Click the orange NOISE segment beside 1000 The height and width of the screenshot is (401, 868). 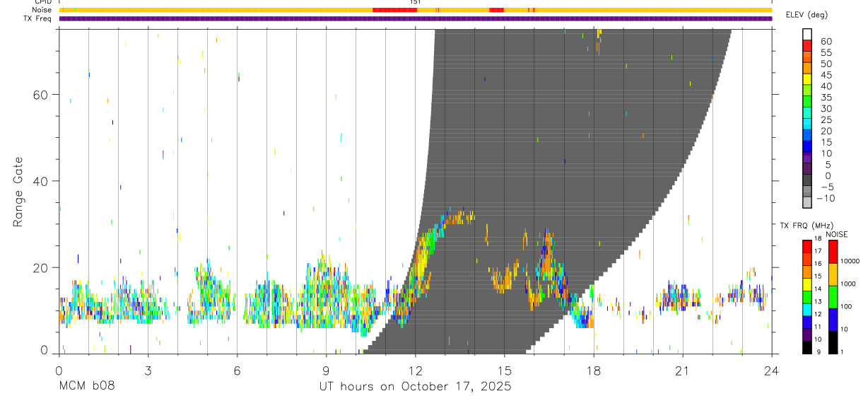[x=833, y=274]
